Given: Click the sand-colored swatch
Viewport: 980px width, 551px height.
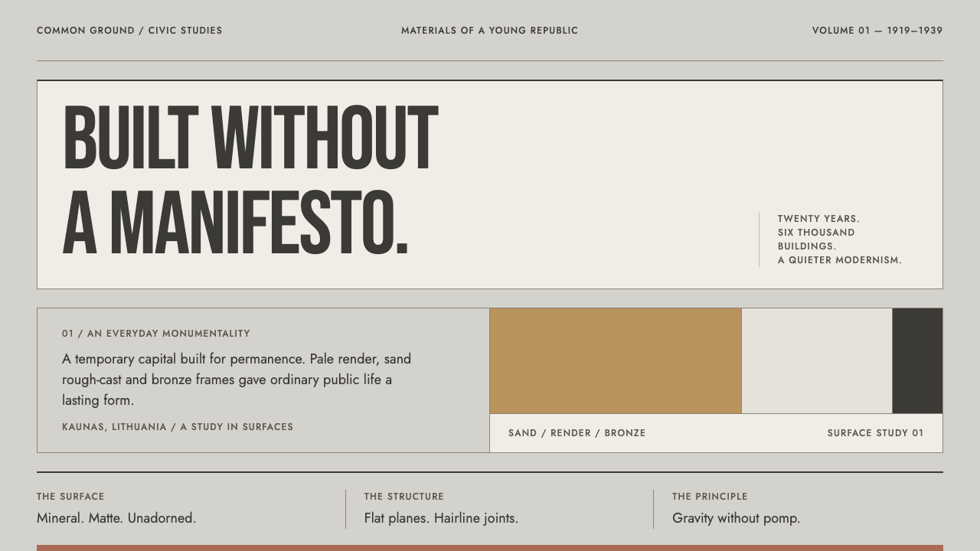Looking at the screenshot, I should click(x=616, y=361).
